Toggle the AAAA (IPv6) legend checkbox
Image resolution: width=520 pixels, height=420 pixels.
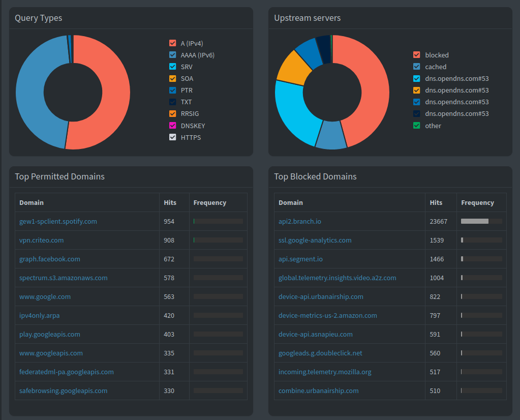tap(172, 55)
